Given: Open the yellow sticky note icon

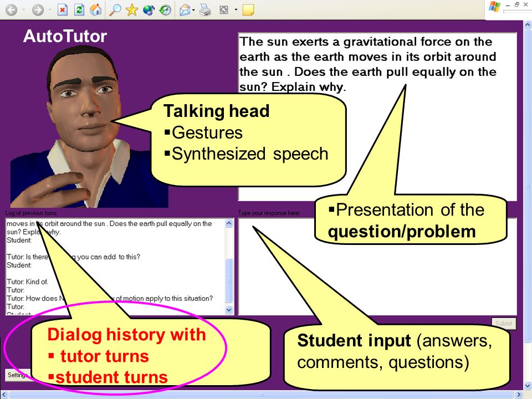Looking at the screenshot, I should click(248, 10).
